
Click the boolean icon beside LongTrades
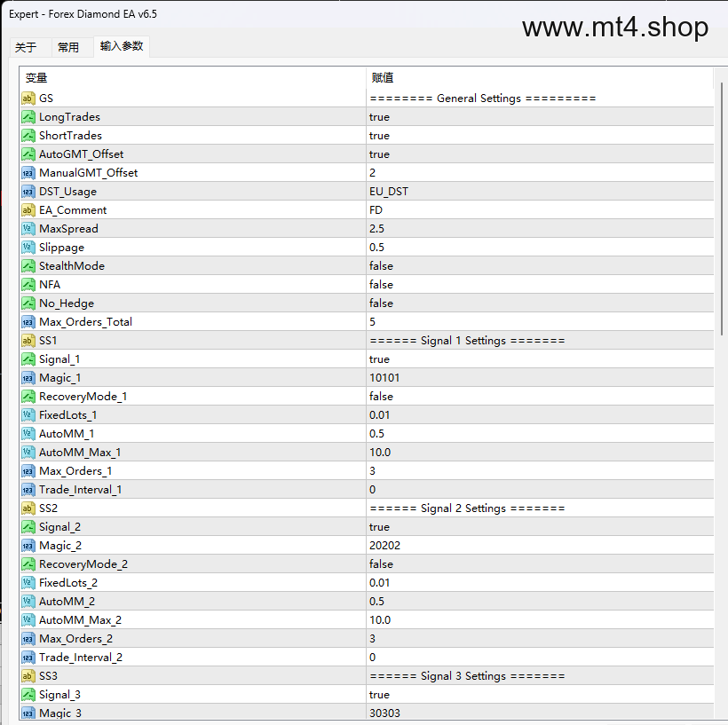pos(28,116)
